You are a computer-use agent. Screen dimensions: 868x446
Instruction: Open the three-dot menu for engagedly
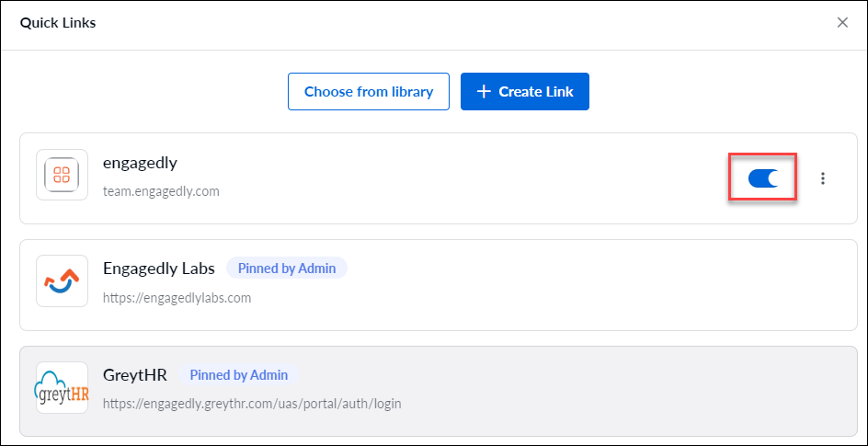click(823, 178)
